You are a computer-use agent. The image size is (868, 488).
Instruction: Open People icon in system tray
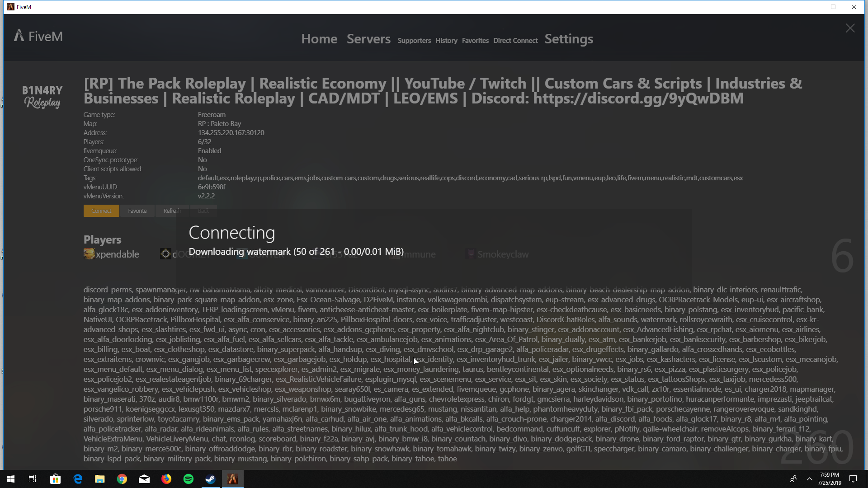coord(793,479)
